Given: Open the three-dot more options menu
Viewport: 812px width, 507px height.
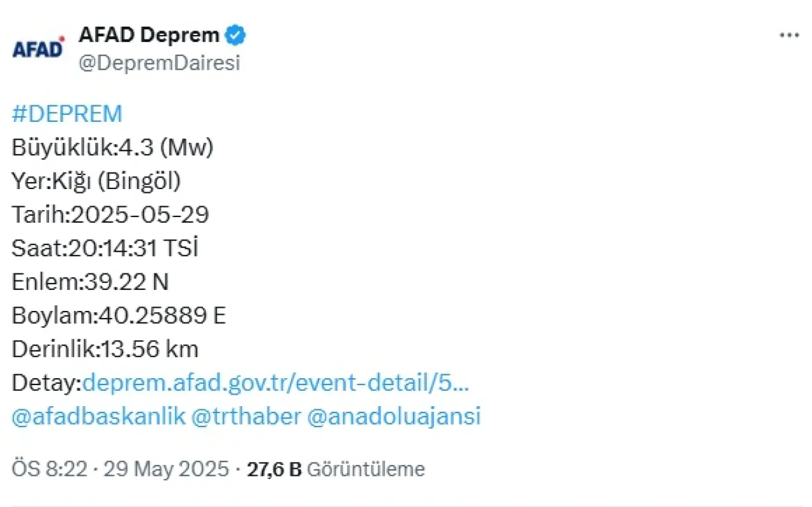Looking at the screenshot, I should pyautogui.click(x=789, y=36).
